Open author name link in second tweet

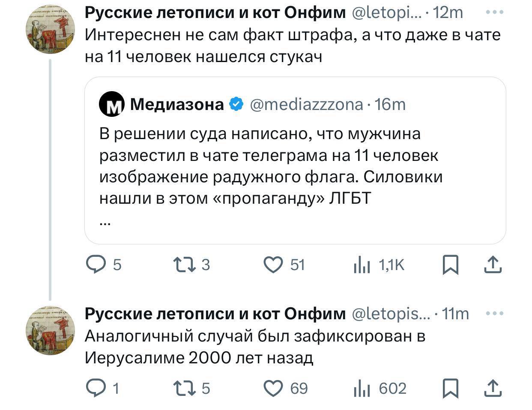point(215,314)
